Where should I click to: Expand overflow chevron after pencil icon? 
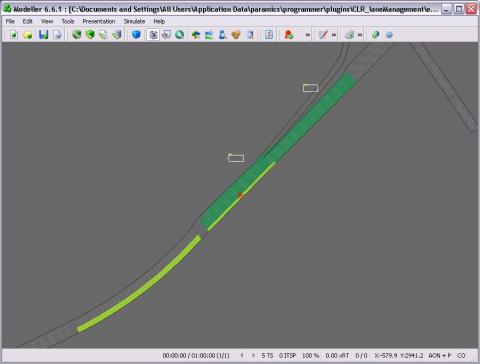coord(334,35)
